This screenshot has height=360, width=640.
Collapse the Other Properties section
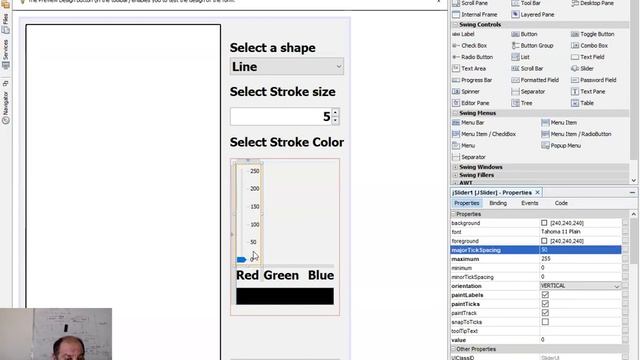coord(453,349)
